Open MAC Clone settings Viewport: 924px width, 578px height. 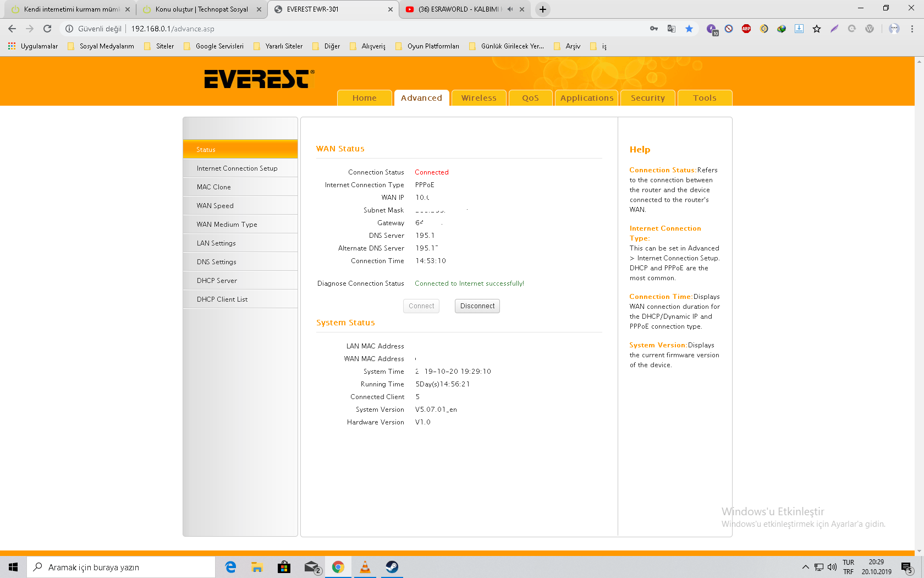pos(240,187)
